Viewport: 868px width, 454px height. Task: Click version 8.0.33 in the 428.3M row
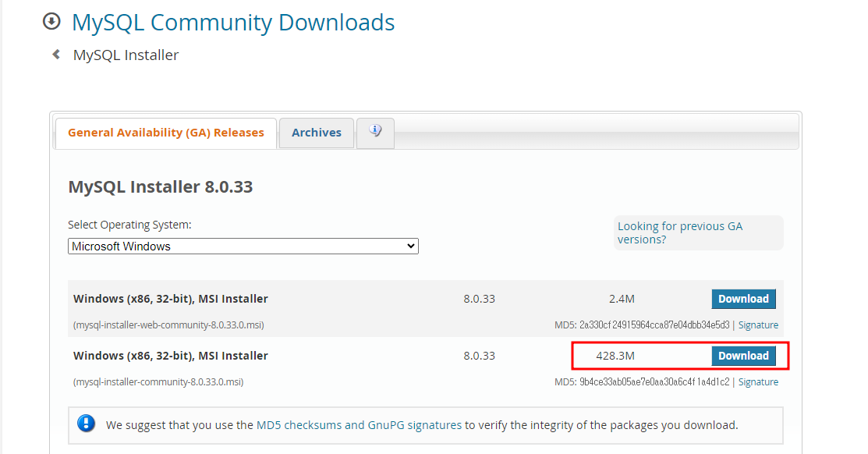click(480, 356)
